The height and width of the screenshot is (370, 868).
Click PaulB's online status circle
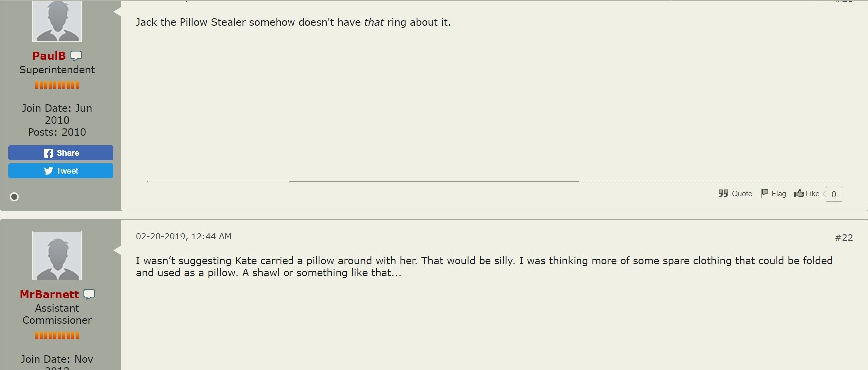coord(14,197)
